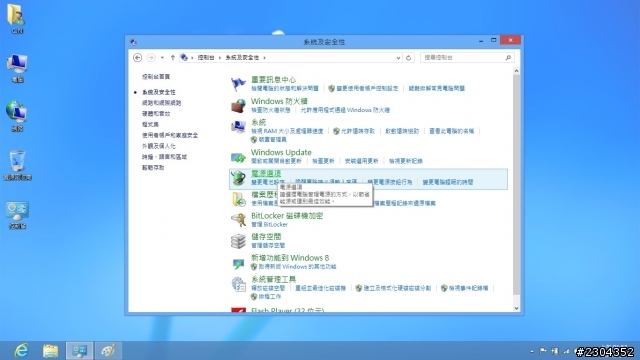Open BitLocker 磁碟機加密 heading link
The height and width of the screenshot is (360, 640).
[287, 216]
